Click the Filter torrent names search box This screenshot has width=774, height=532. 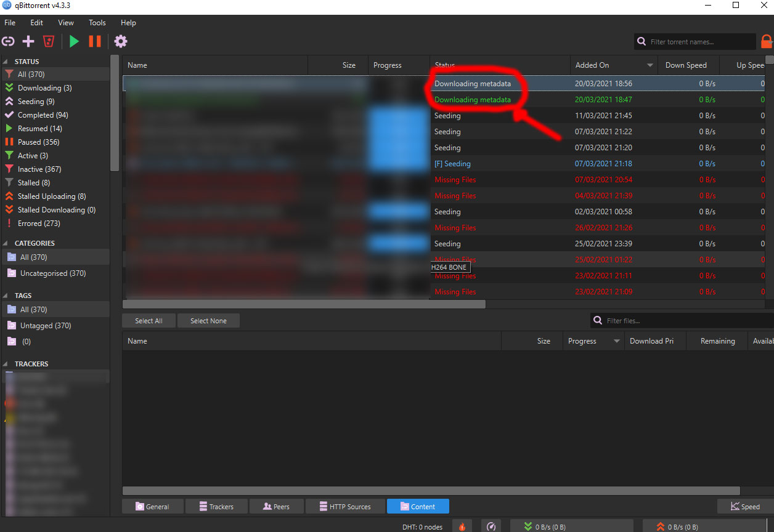click(x=695, y=42)
